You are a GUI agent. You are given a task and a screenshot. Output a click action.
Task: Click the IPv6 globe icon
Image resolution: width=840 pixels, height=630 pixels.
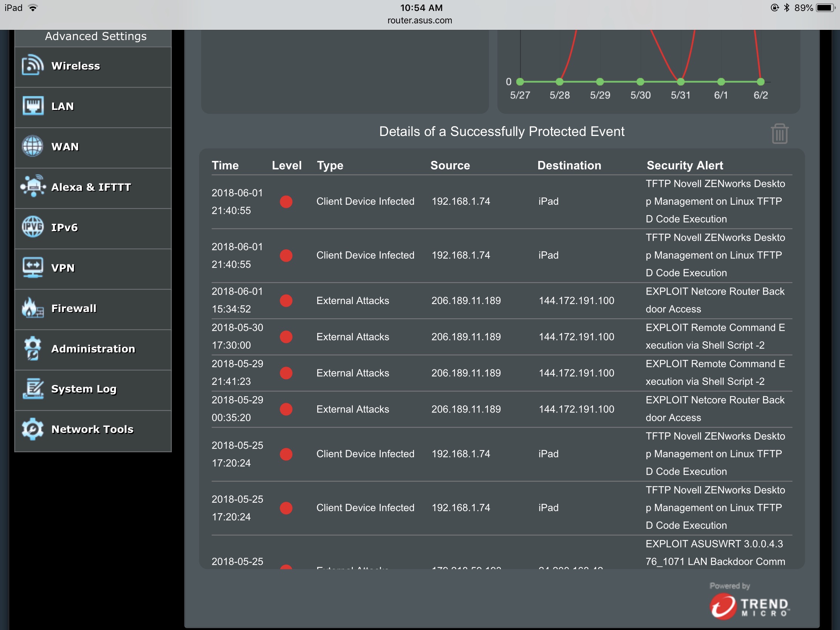(x=32, y=227)
